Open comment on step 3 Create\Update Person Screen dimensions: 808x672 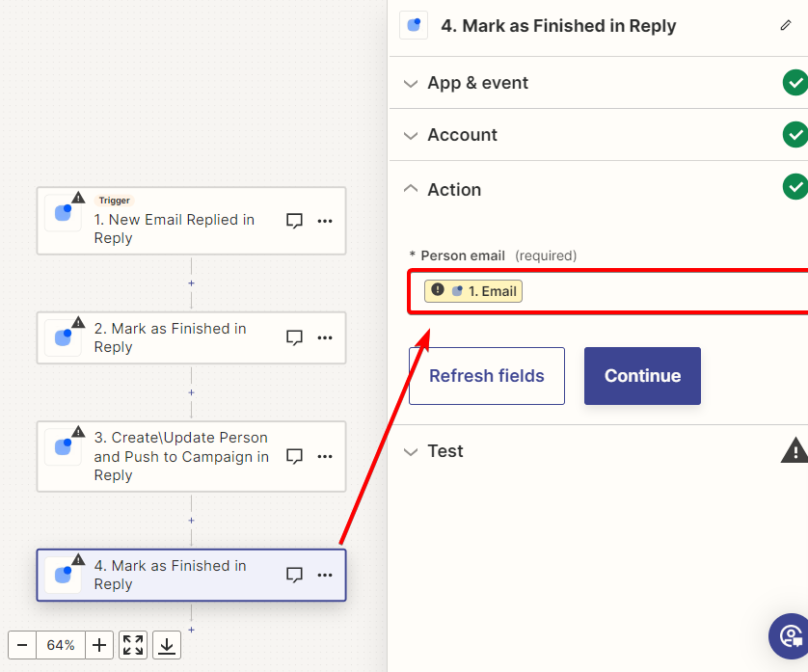[x=294, y=456]
